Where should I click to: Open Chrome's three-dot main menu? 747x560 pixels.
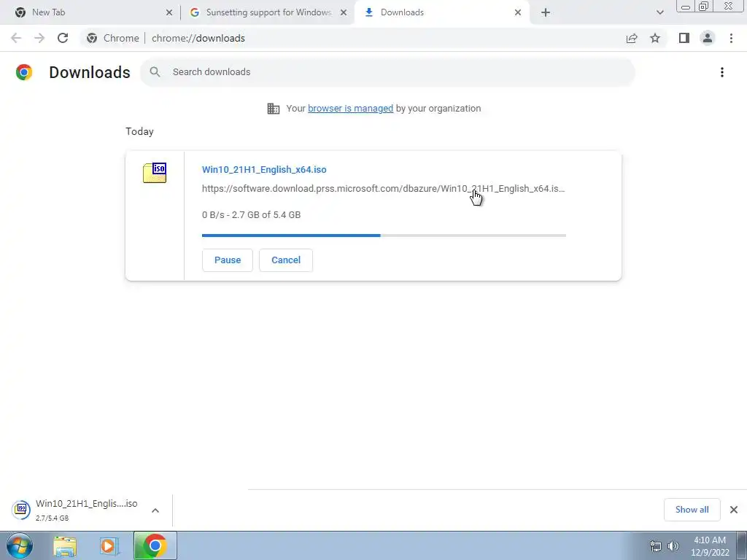[731, 38]
